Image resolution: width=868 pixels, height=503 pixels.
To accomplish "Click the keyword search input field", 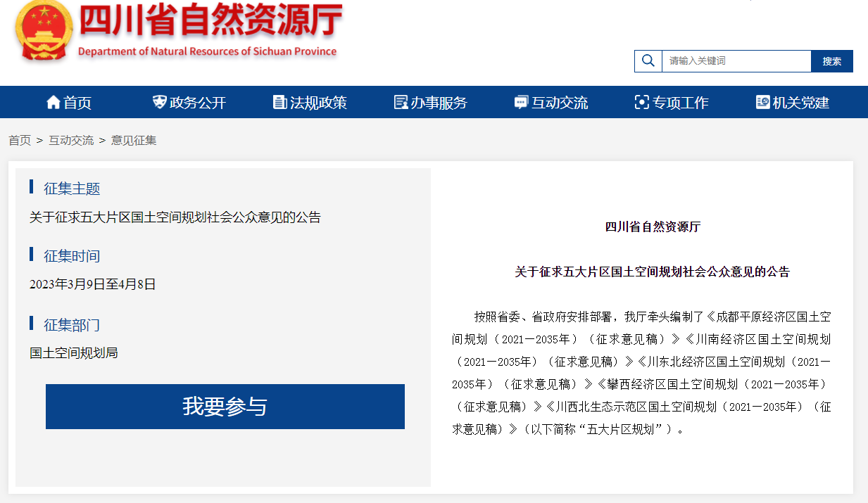I will (x=735, y=61).
